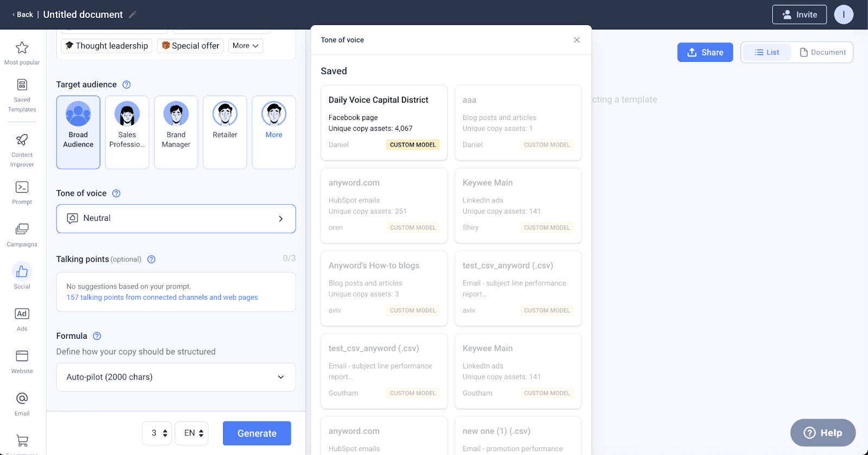Switch to Document view
Screen dimensions: 868x455
[822, 53]
